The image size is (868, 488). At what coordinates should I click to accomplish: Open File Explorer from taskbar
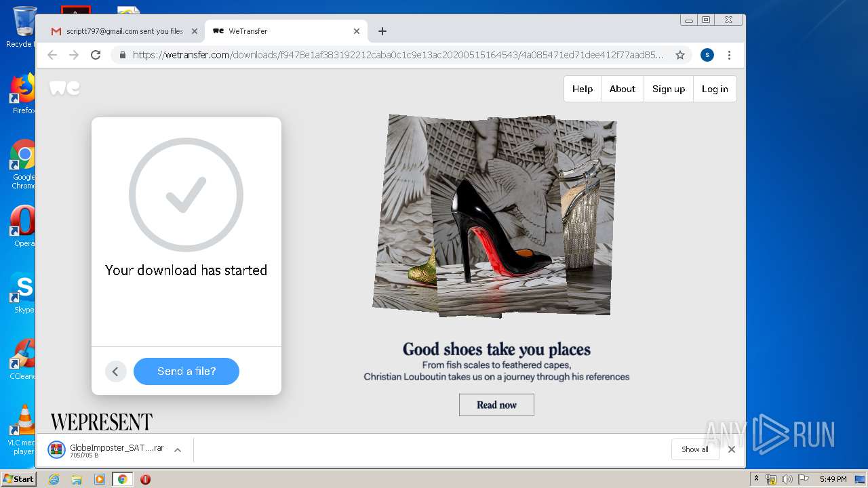click(x=77, y=479)
